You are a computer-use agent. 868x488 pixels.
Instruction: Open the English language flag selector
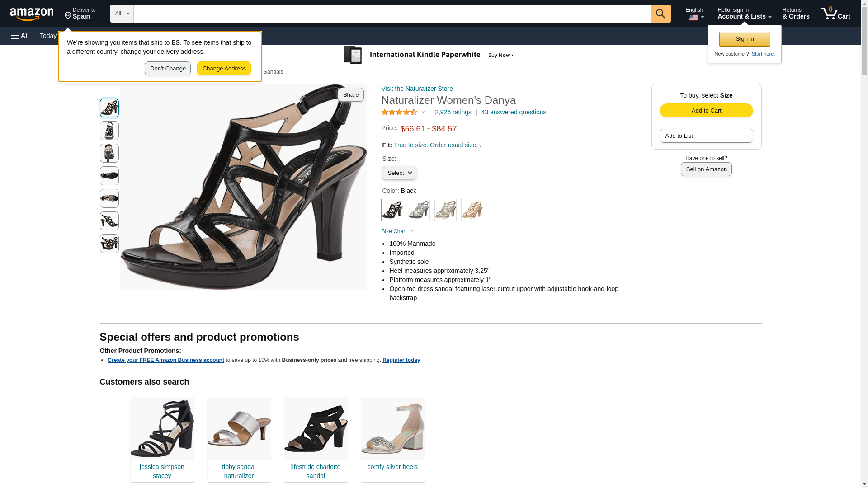[694, 14]
